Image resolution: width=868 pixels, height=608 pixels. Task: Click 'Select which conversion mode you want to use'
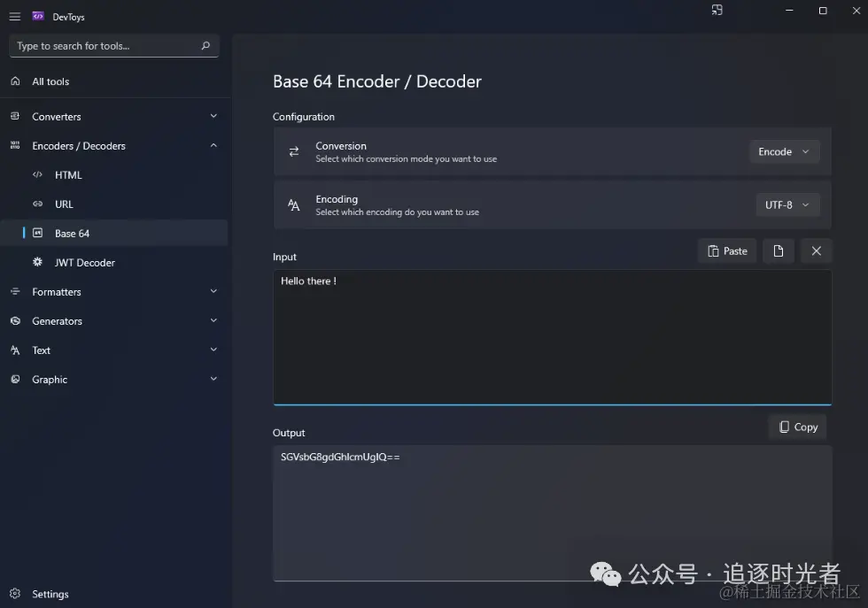[x=407, y=159]
